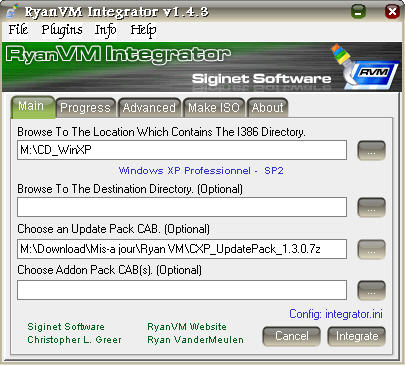
Task: Open the RyanVM Website link
Action: (187, 327)
